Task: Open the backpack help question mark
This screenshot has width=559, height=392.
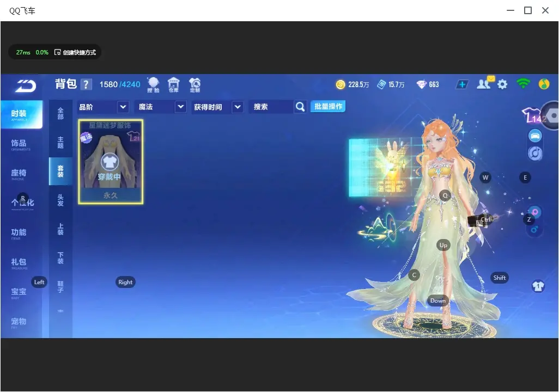Action: point(86,84)
